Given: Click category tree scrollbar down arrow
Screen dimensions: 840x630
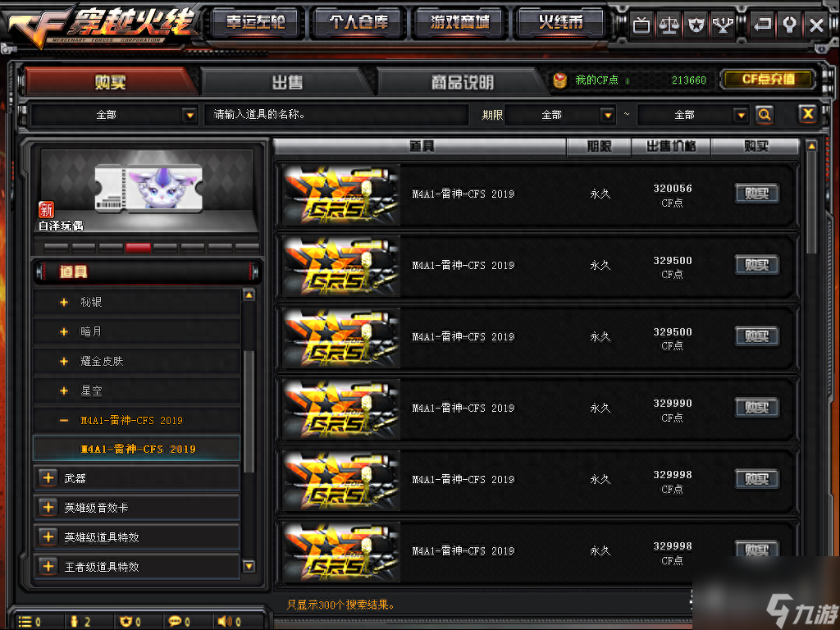Looking at the screenshot, I should [x=249, y=566].
